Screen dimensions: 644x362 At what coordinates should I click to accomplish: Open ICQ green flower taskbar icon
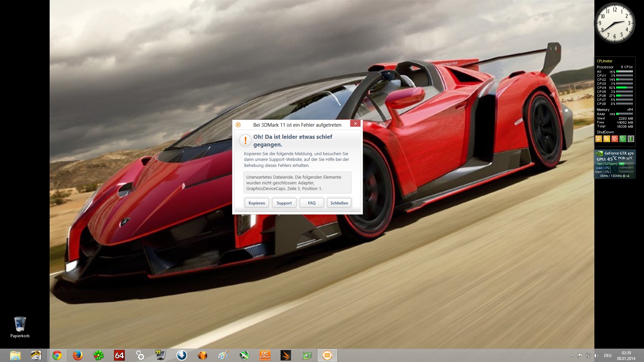point(98,355)
